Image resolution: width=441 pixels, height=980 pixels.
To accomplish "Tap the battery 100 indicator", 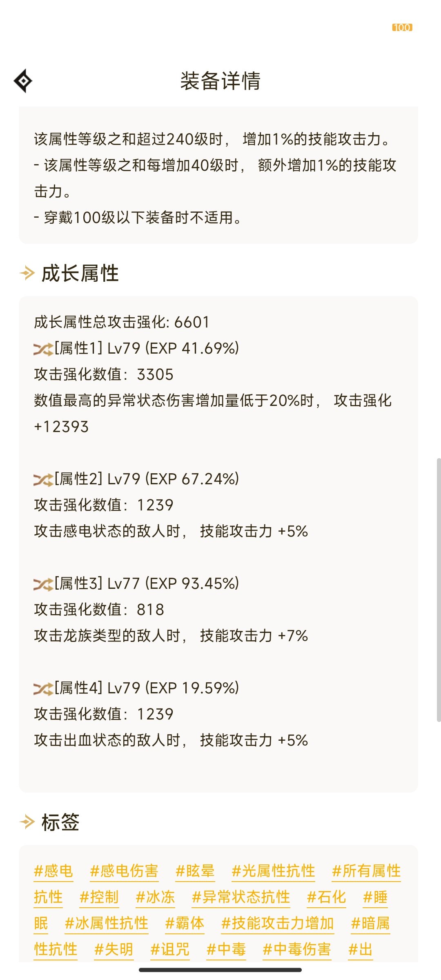I will click(402, 27).
